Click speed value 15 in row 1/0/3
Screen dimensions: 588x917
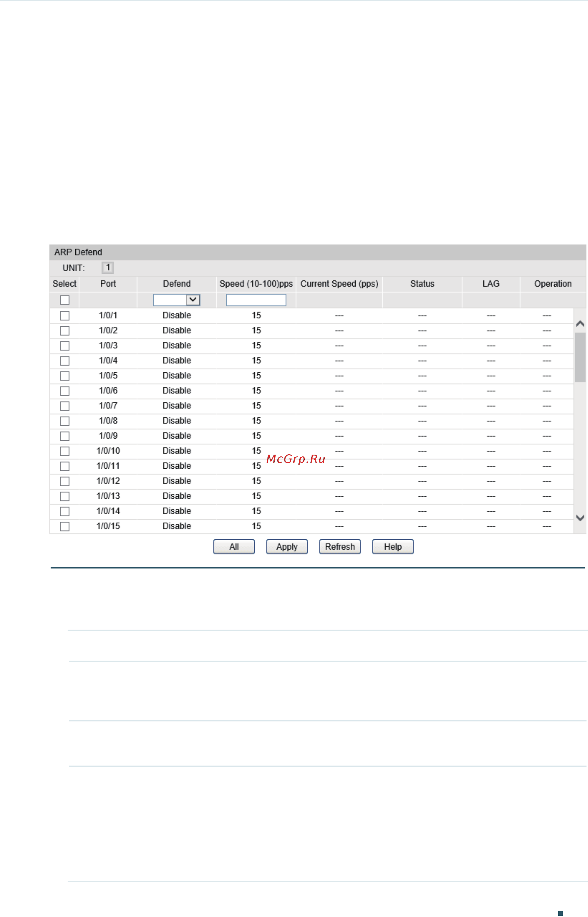[x=256, y=346]
